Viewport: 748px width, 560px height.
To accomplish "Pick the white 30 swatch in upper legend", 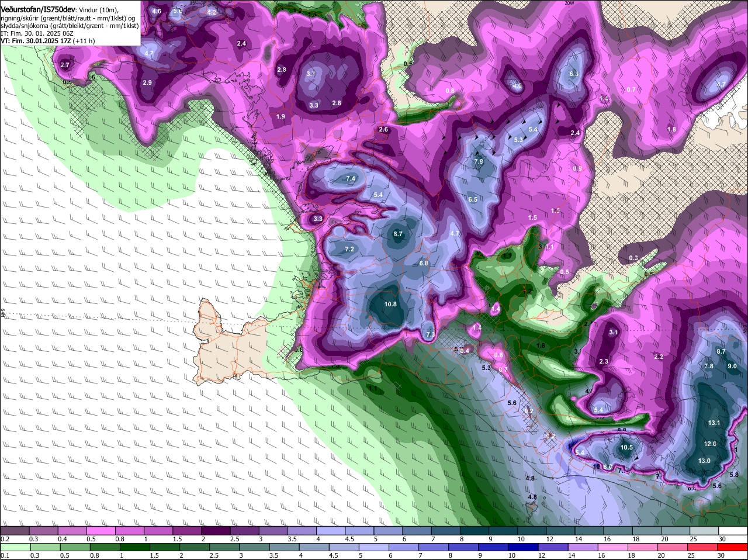I will (733, 531).
